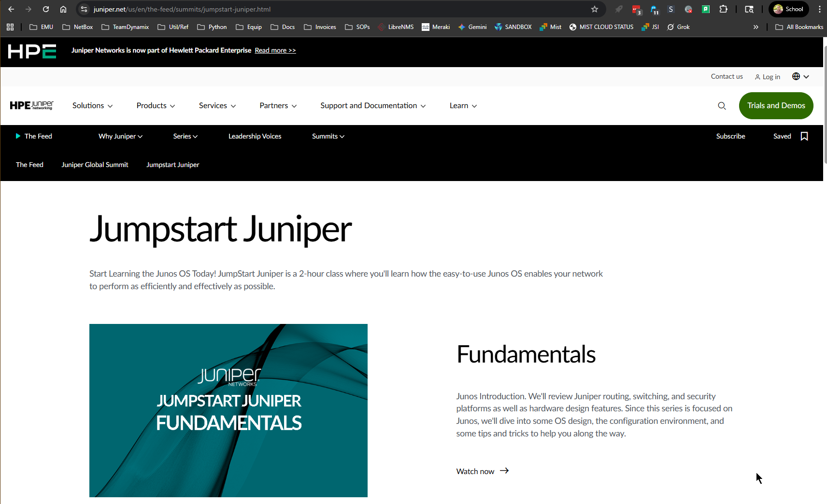
Task: Go to the browser home page
Action: click(x=63, y=9)
